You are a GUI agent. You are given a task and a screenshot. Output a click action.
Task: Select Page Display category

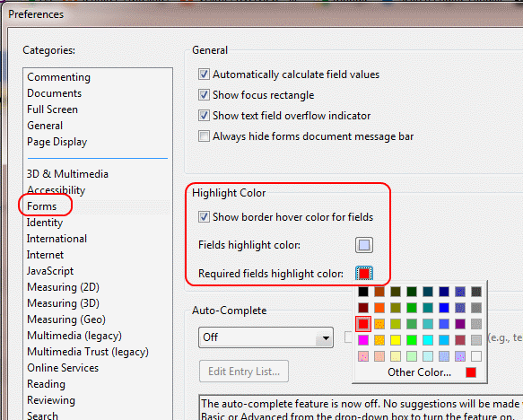click(x=57, y=142)
